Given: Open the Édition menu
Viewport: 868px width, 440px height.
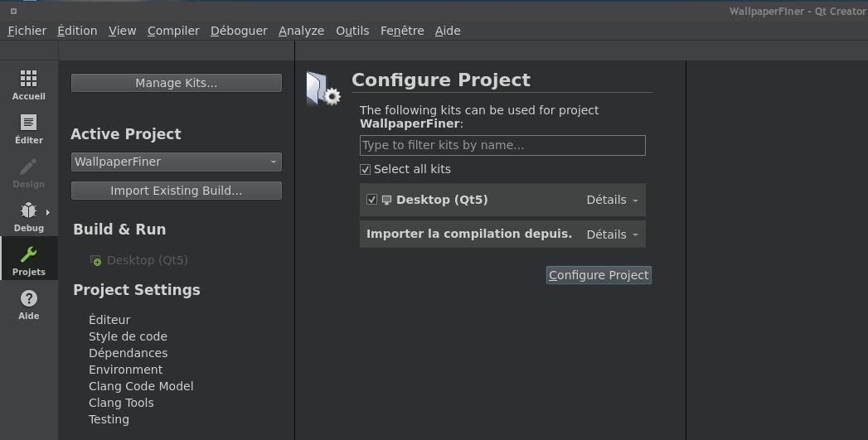Looking at the screenshot, I should tap(77, 31).
